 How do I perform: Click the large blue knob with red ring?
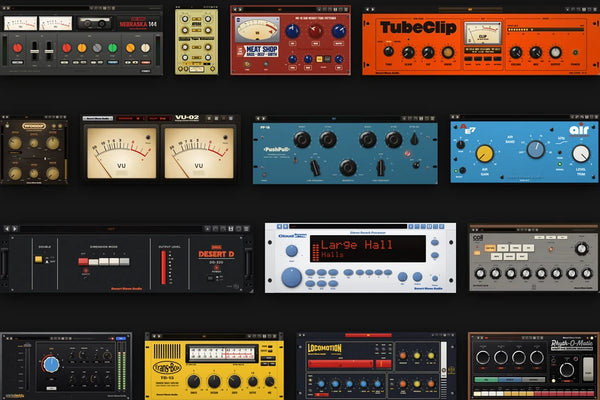[x=51, y=364]
